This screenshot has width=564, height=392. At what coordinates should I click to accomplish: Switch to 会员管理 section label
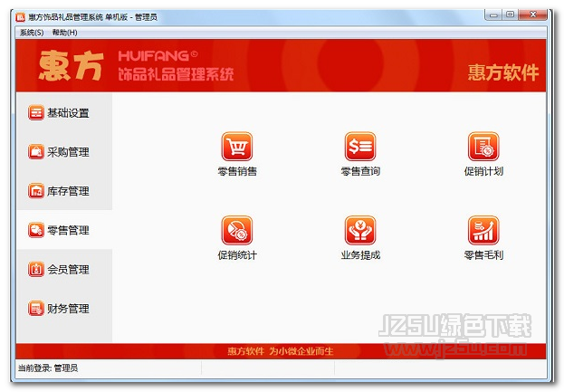(68, 270)
